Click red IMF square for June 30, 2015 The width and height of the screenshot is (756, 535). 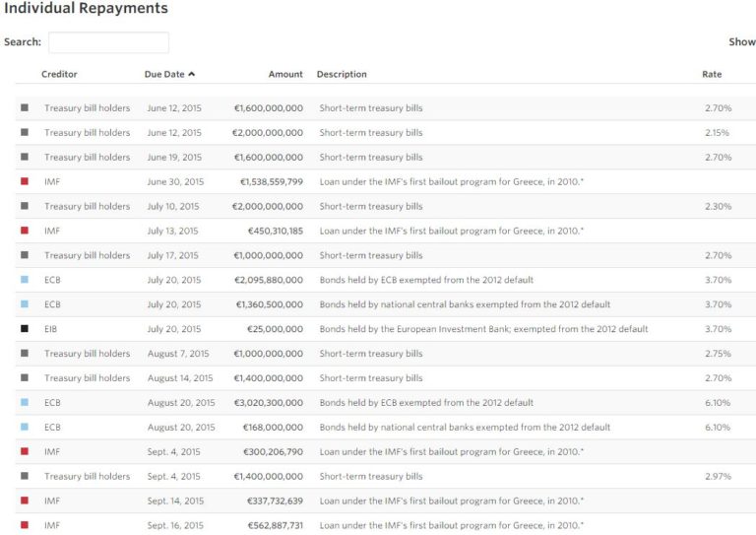pyautogui.click(x=25, y=181)
